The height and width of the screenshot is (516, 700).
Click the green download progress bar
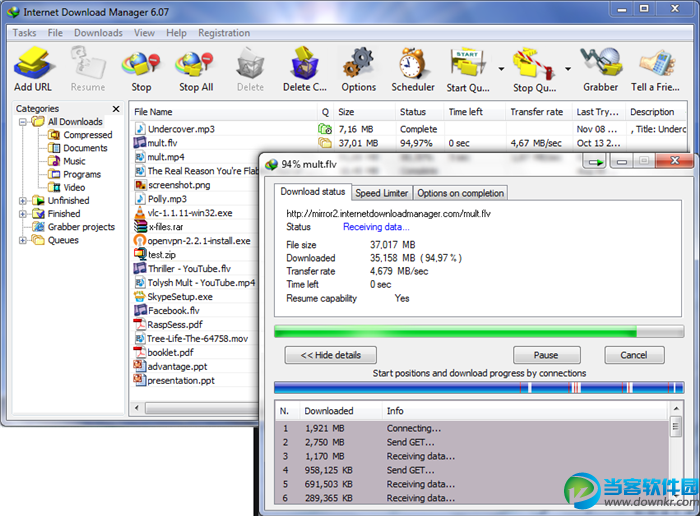click(x=479, y=332)
